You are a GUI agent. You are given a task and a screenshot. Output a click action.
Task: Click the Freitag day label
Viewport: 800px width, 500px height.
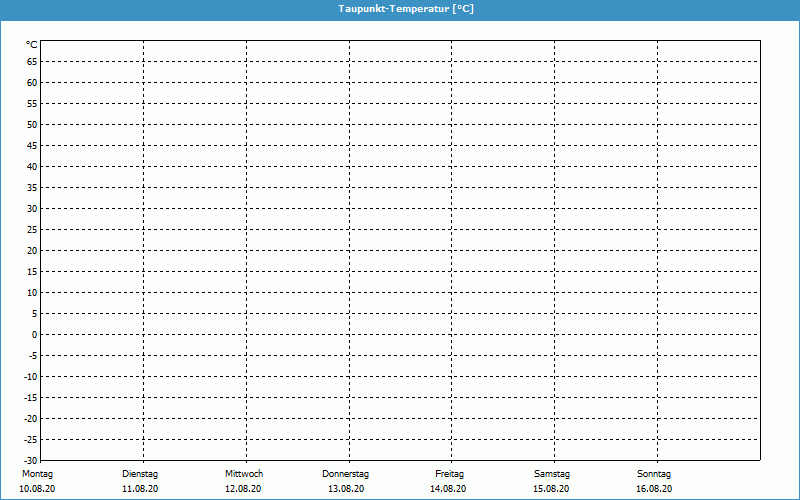(449, 473)
